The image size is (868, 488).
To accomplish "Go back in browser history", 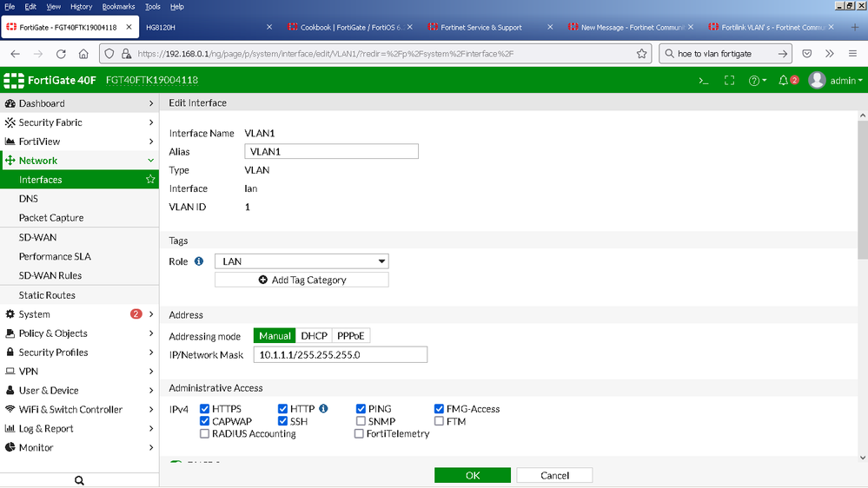I will click(x=15, y=54).
